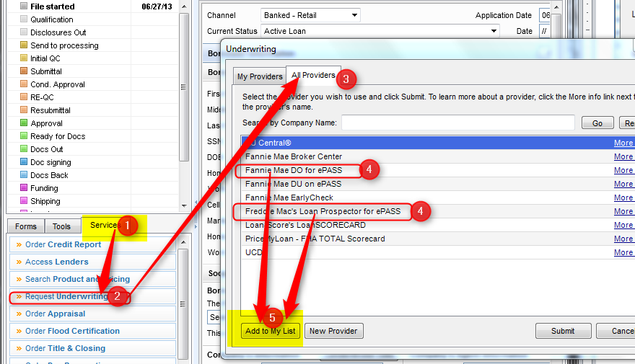The height and width of the screenshot is (364, 635).
Task: Select the "Docs Out" milestone text
Action: [x=47, y=149]
